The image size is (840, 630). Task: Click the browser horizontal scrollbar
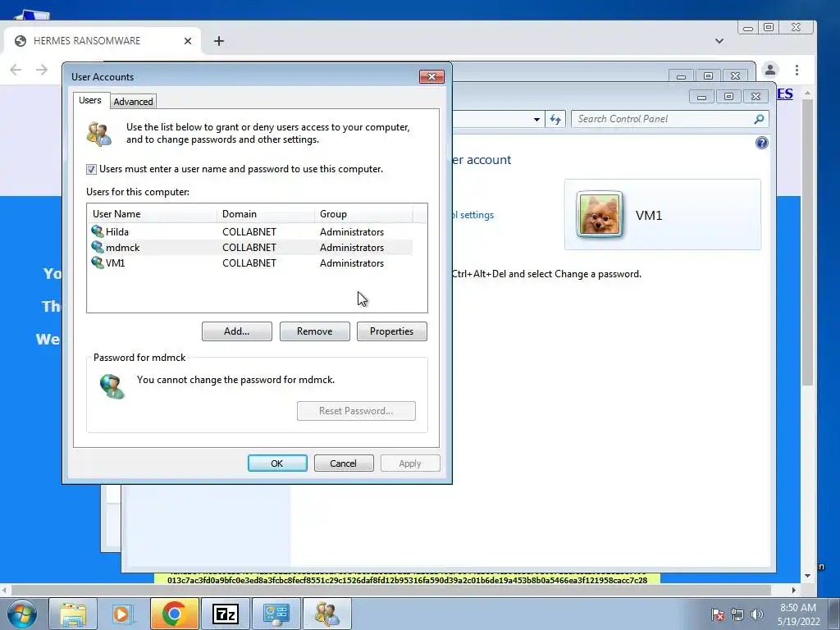(391, 591)
